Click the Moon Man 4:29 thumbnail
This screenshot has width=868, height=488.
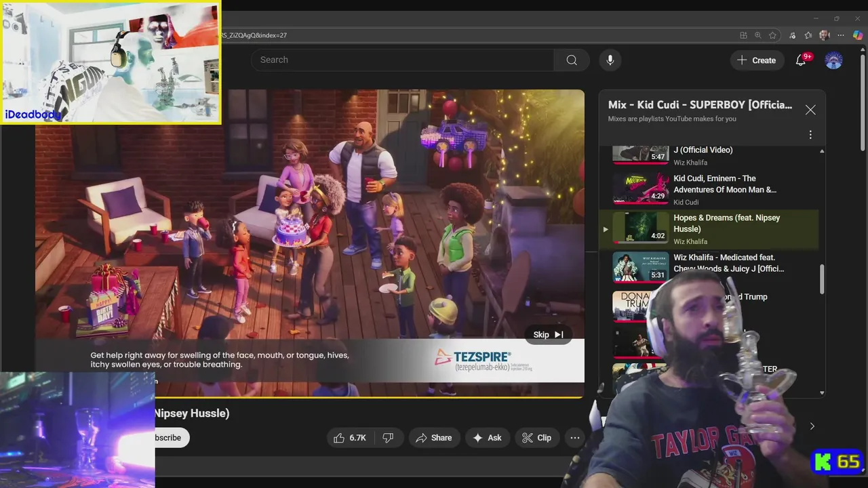tap(641, 188)
